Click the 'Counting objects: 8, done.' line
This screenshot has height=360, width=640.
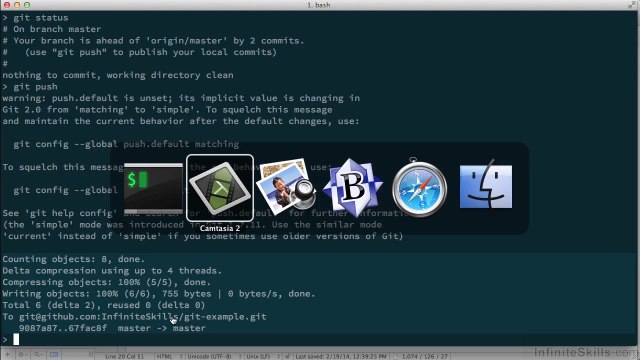pyautogui.click(x=73, y=259)
